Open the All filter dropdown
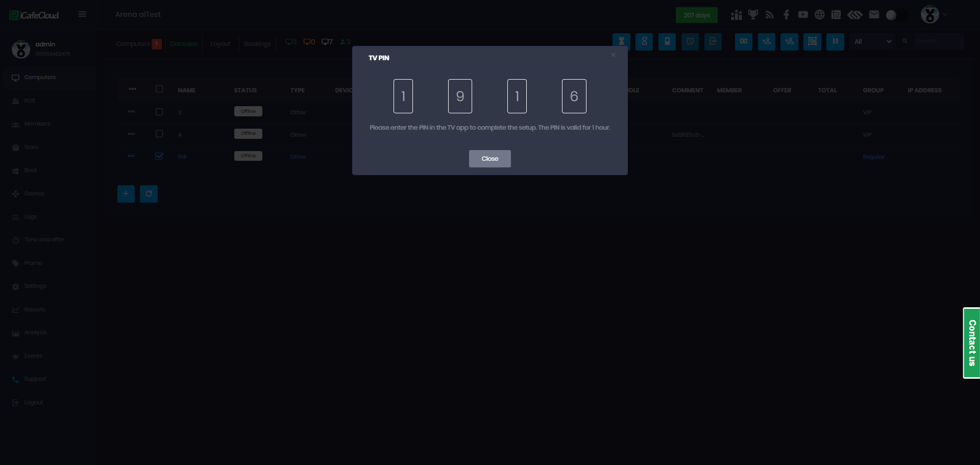The image size is (980, 465). tap(873, 41)
